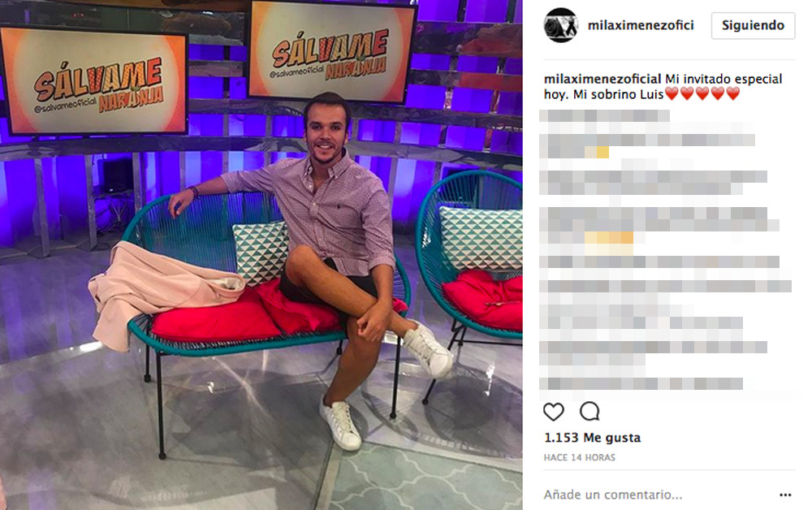The image size is (812, 510).
Task: Like the post with the heart icon
Action: pos(553,412)
